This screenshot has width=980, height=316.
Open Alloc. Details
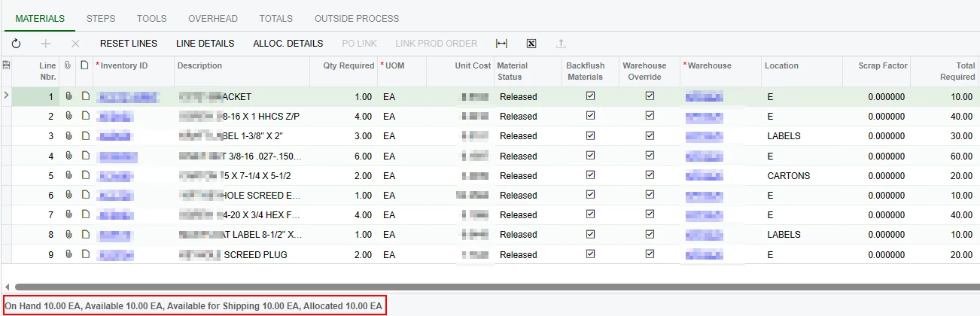point(288,44)
